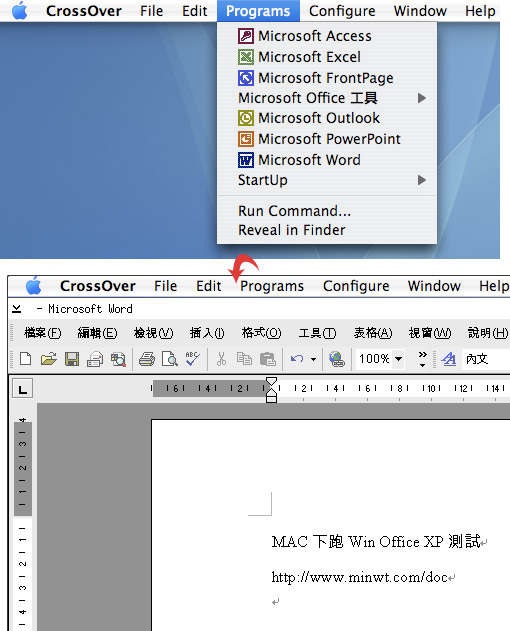Click the Open folder toolbar icon
This screenshot has width=510, height=631.
point(49,358)
